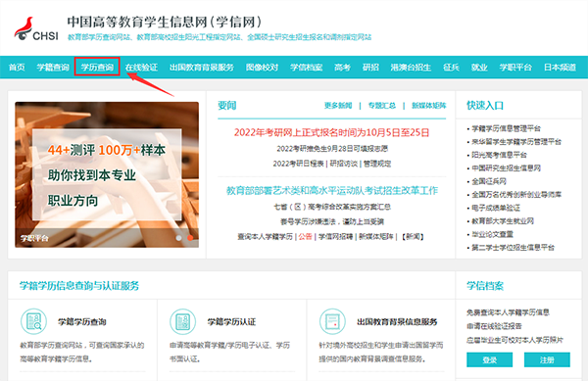Open 学籍学历信息管理平台 quick link

pos(507,128)
